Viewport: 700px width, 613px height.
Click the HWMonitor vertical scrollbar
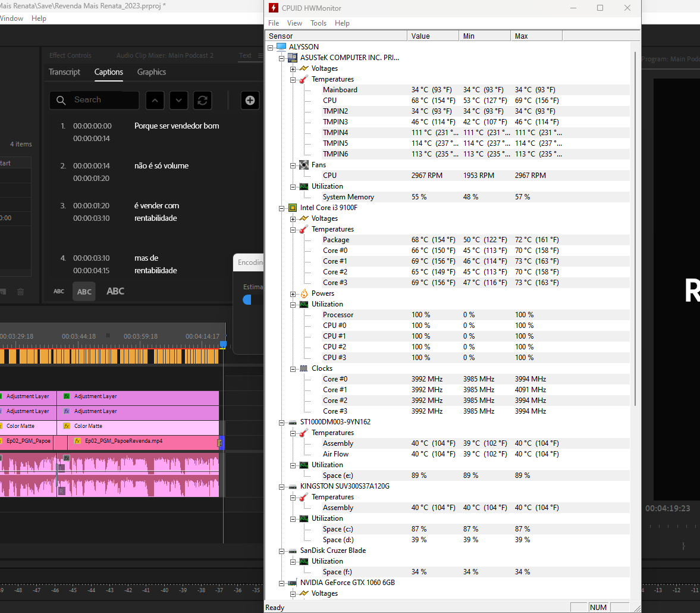[x=635, y=229]
